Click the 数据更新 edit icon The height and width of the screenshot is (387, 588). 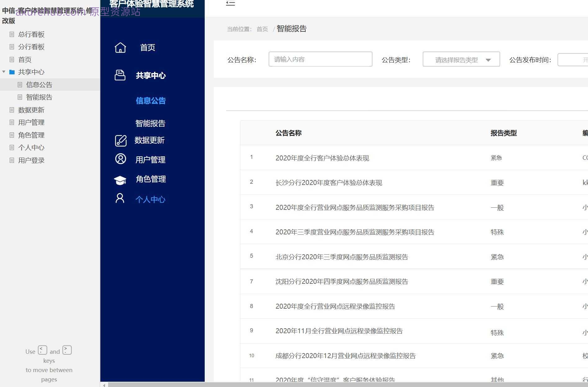(121, 141)
